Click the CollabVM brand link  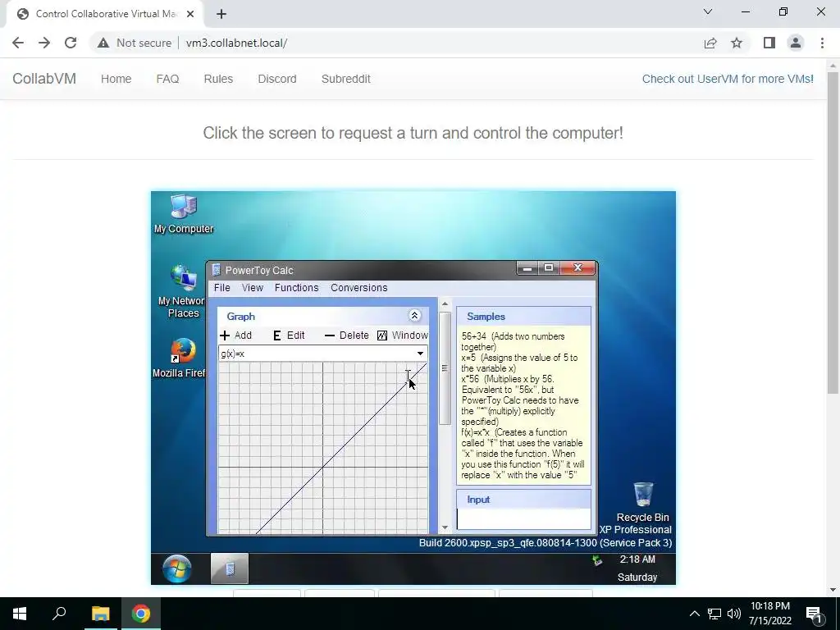tap(44, 79)
